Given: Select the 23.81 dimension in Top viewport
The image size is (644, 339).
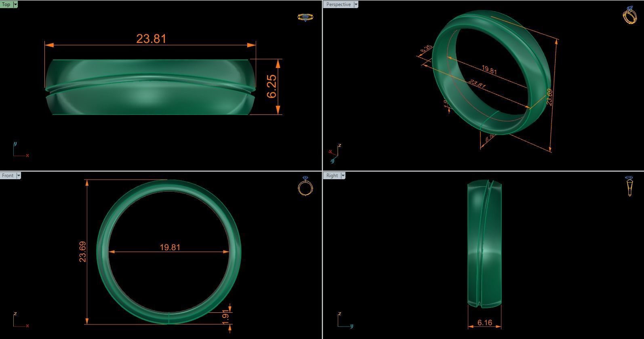Looking at the screenshot, I should 151,38.
